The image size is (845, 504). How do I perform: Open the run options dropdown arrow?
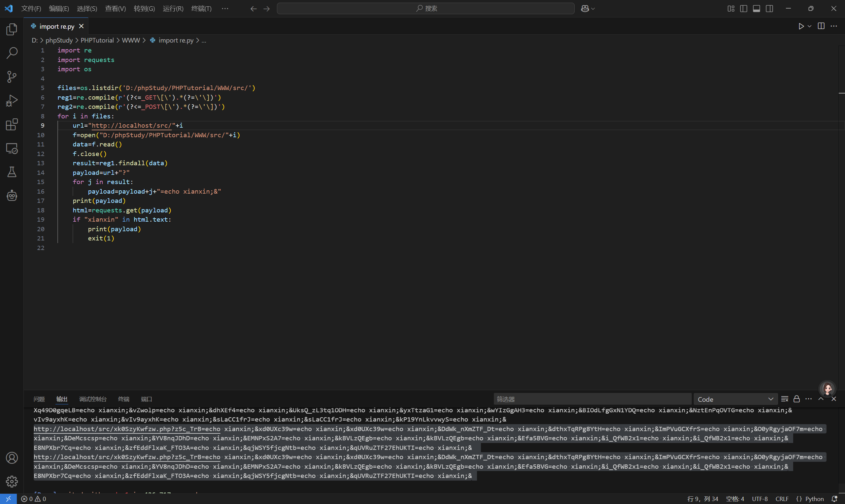[x=810, y=26]
